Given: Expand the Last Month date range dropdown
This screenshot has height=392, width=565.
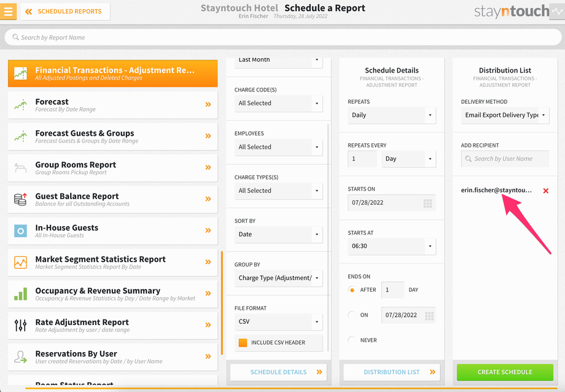Looking at the screenshot, I should coord(279,62).
